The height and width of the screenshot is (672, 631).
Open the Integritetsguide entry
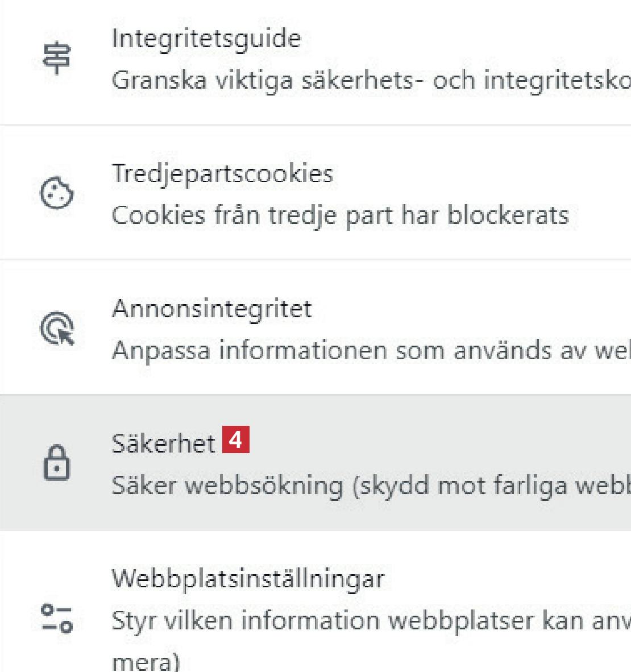(x=206, y=39)
